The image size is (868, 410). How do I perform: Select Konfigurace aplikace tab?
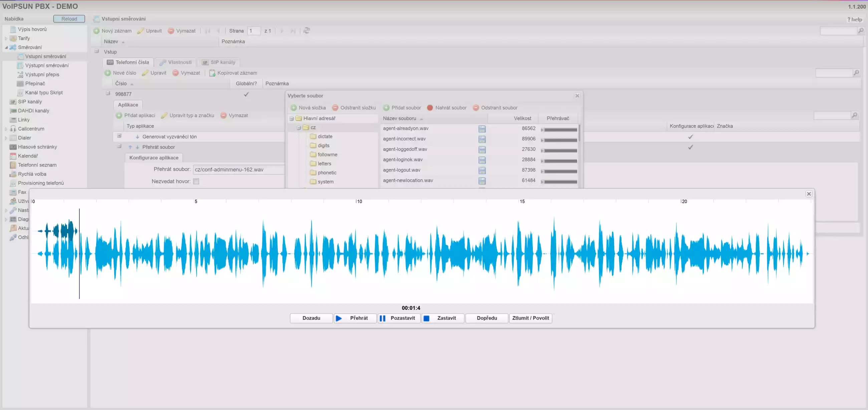154,158
